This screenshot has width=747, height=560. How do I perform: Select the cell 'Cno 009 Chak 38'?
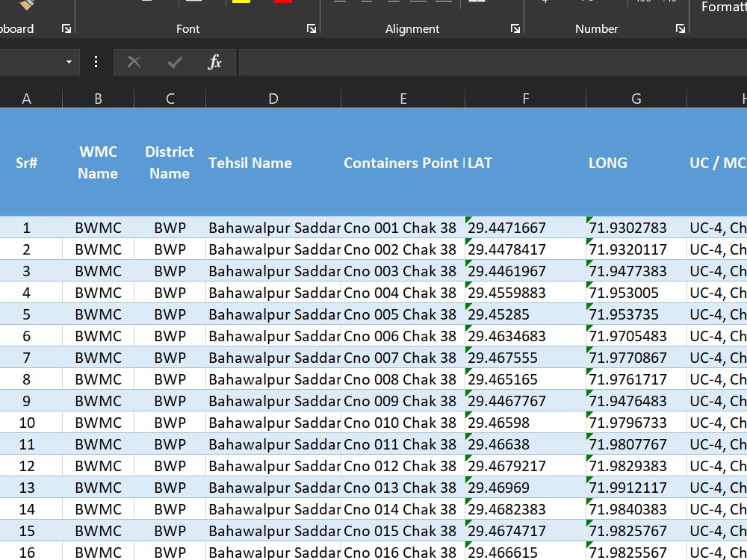(403, 401)
